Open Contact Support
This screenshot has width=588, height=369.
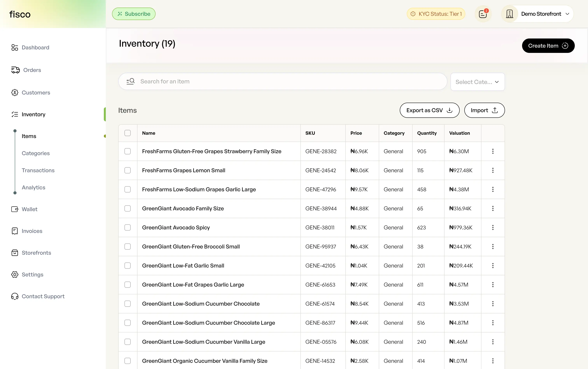[x=43, y=296]
